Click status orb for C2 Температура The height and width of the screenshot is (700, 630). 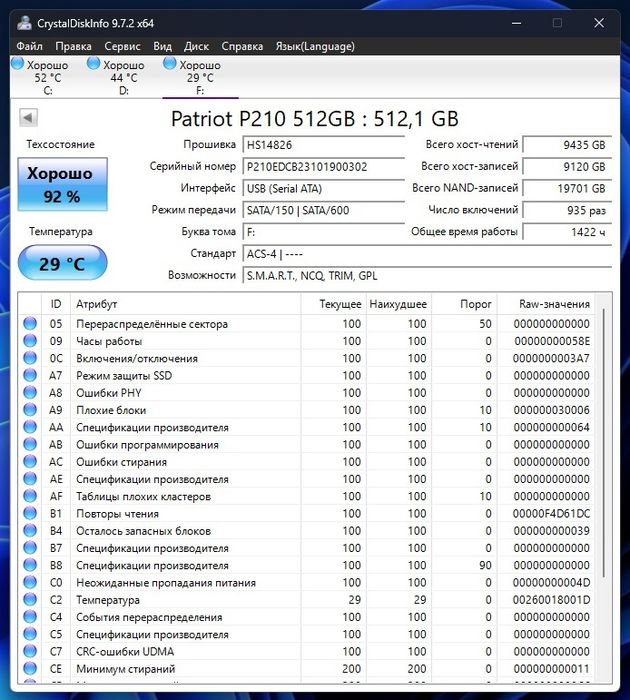[30, 600]
